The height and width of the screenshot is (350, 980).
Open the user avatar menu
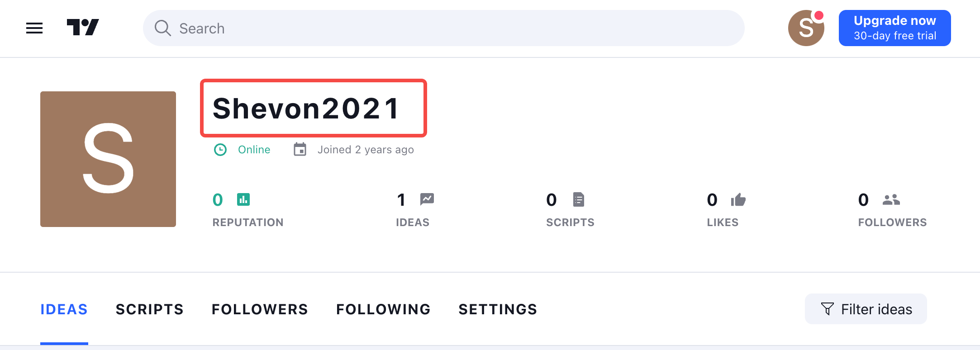click(x=806, y=28)
